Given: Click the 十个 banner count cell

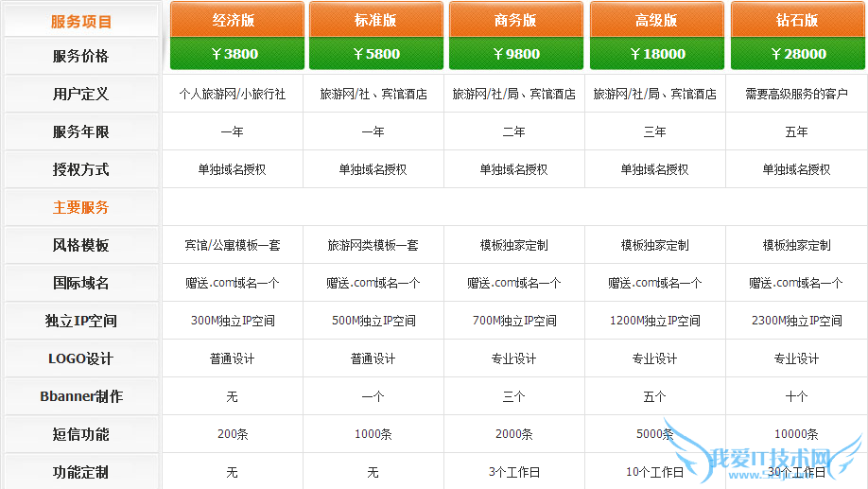Looking at the screenshot, I should [x=796, y=396].
